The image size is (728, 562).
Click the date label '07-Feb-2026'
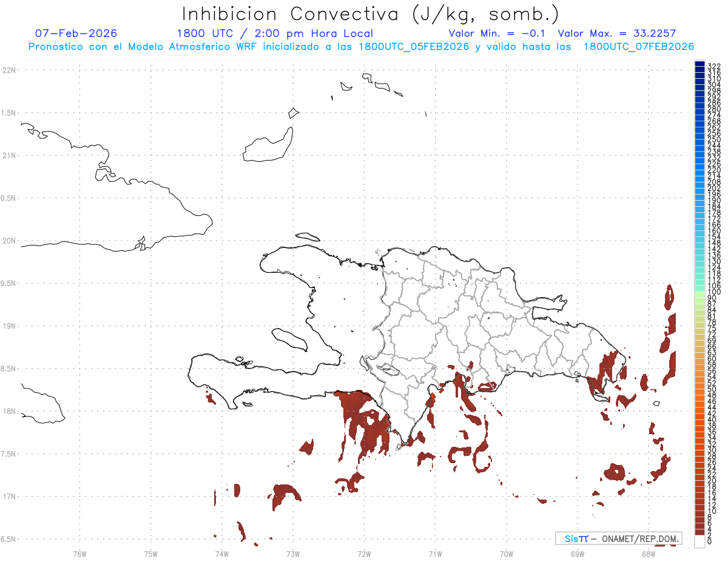click(x=76, y=33)
